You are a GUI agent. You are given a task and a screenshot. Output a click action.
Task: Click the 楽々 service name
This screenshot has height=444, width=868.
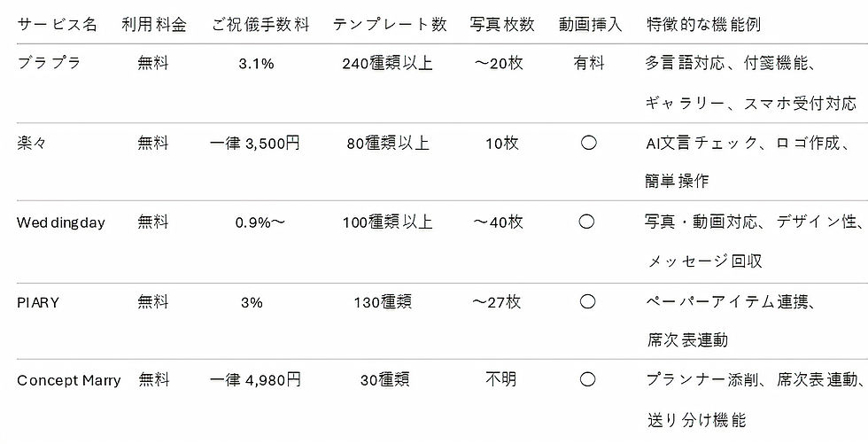[x=32, y=144]
